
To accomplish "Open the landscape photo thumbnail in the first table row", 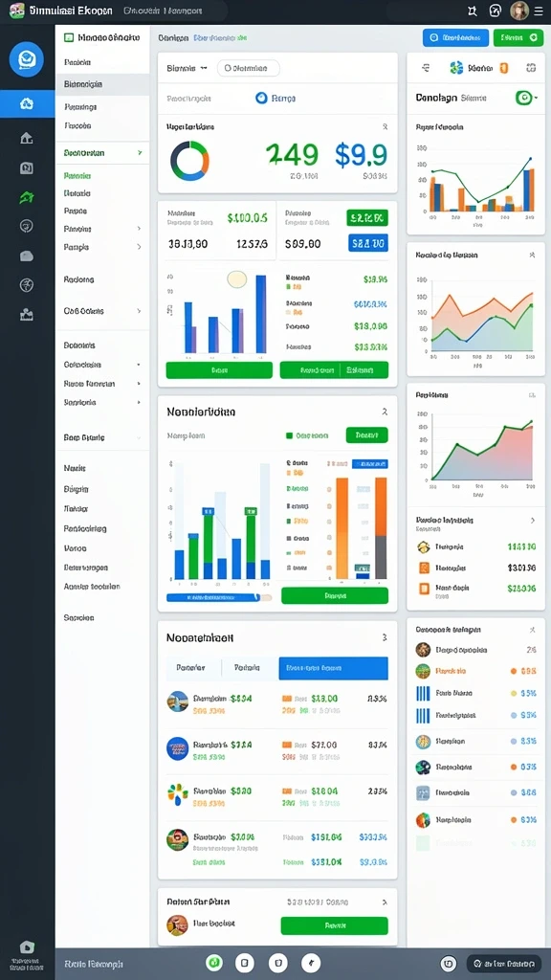I will (x=177, y=702).
